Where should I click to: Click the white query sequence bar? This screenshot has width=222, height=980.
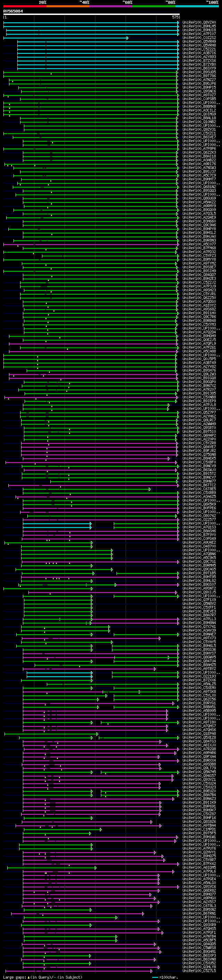click(x=92, y=15)
